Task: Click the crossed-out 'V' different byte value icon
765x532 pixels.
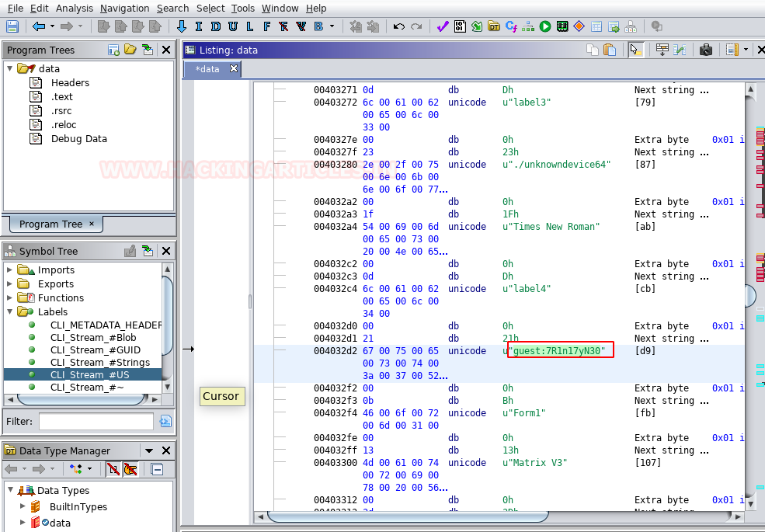Action: pos(301,26)
